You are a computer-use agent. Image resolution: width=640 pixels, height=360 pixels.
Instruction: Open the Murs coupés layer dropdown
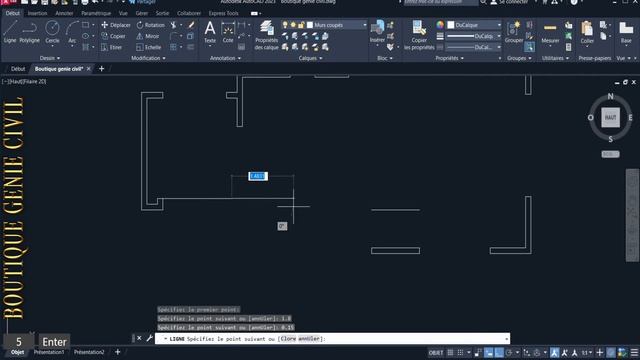click(x=365, y=25)
